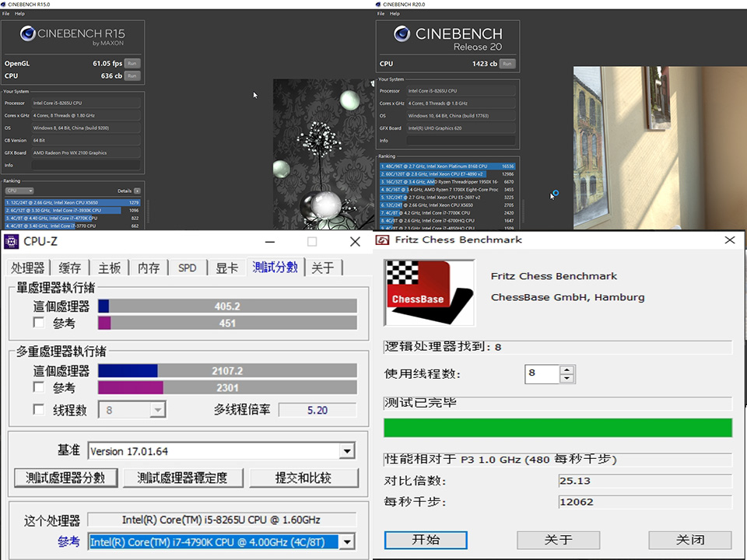Click the small Cinebench R15 title bar icon
The height and width of the screenshot is (560, 747).
click(x=5, y=4)
